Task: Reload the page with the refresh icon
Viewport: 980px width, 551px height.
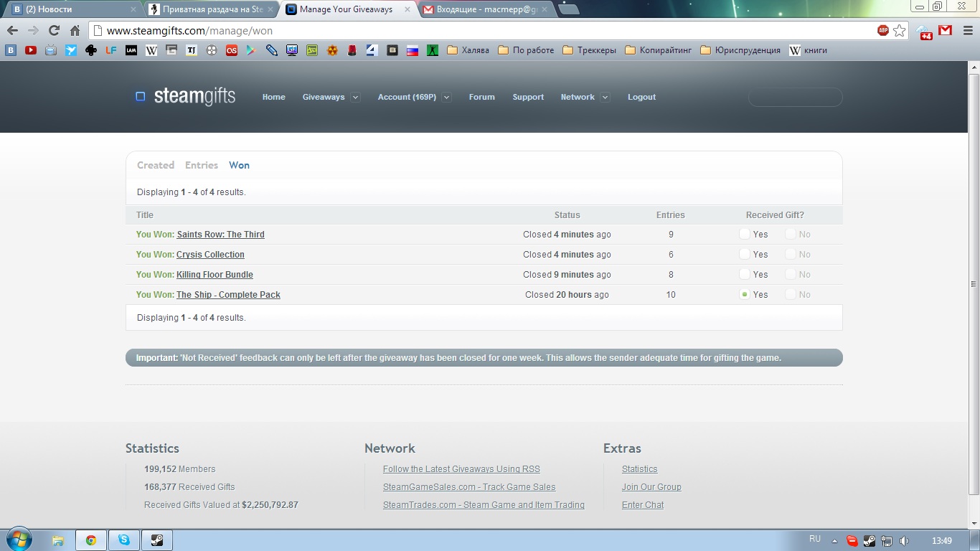Action: tap(54, 30)
